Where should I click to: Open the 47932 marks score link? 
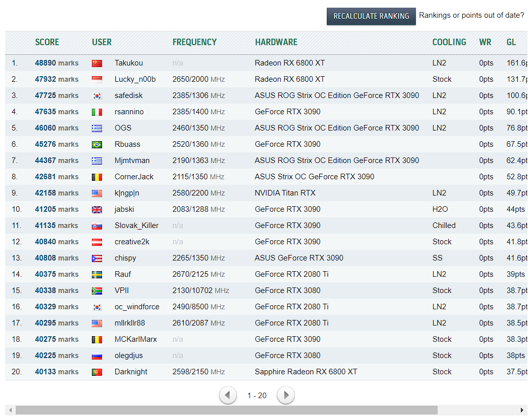click(x=56, y=79)
